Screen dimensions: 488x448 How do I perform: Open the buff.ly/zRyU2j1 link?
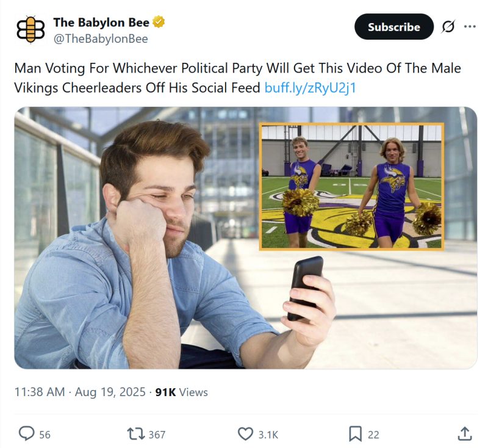(310, 87)
